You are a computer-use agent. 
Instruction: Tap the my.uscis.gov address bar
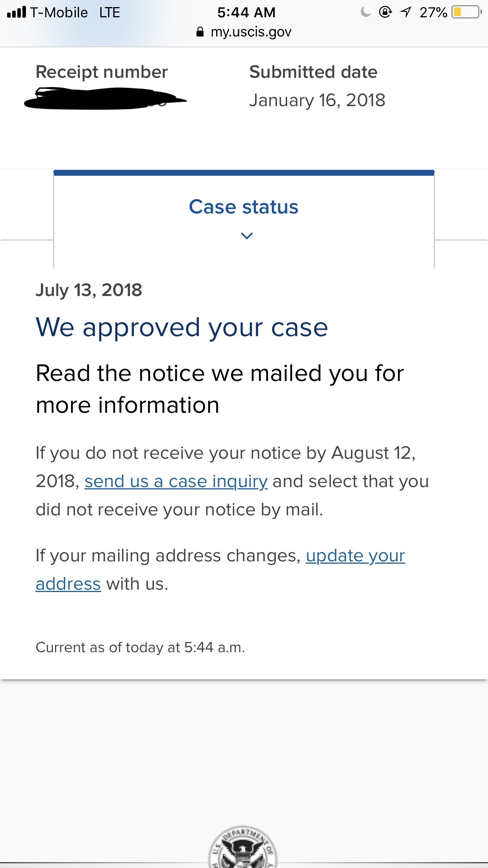(x=244, y=32)
